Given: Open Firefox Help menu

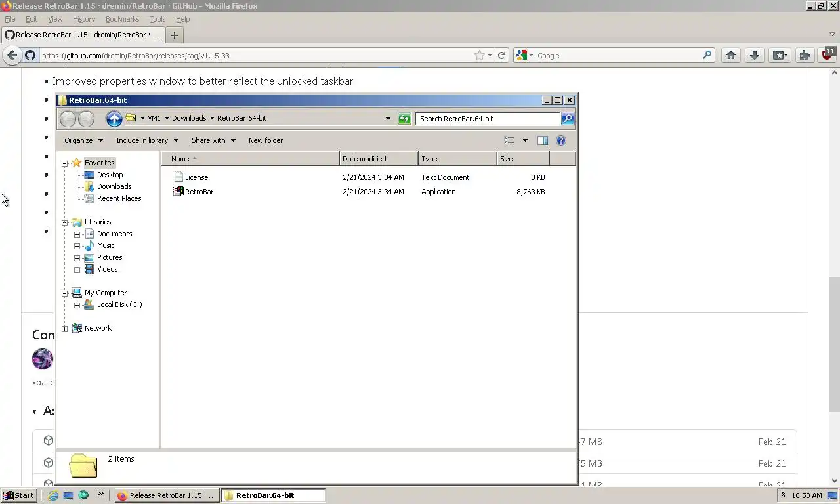Looking at the screenshot, I should pyautogui.click(x=182, y=19).
